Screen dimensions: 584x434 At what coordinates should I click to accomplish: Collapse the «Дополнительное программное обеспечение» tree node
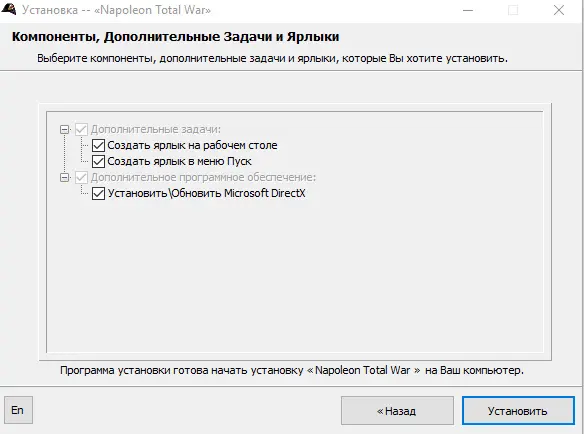coord(65,177)
